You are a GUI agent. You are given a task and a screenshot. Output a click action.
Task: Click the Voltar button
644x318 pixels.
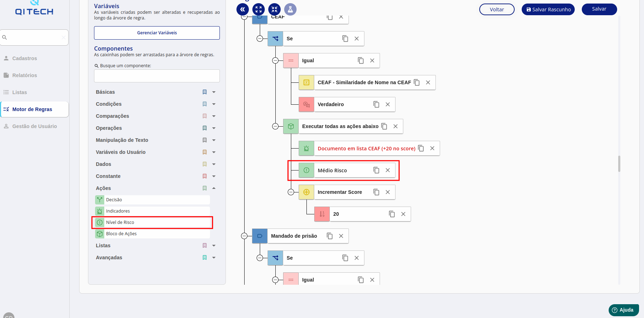click(x=497, y=10)
